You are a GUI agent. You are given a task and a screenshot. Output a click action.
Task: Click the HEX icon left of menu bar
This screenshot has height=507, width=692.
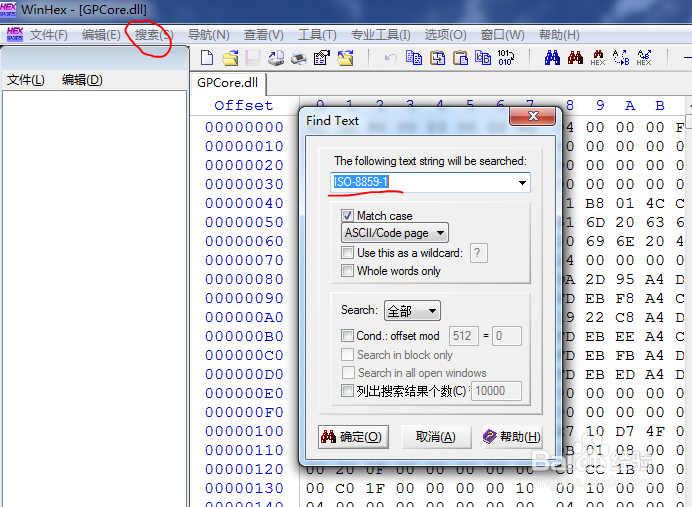point(15,34)
